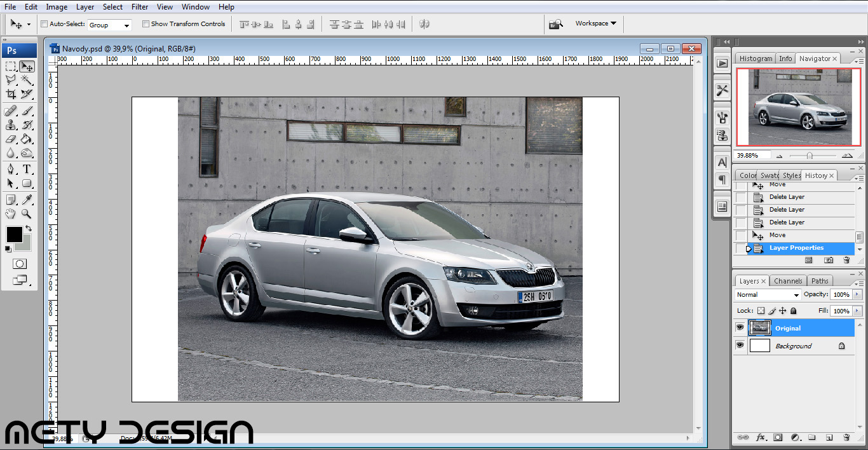Click the gray background color swatch
The height and width of the screenshot is (450, 868).
click(x=26, y=246)
